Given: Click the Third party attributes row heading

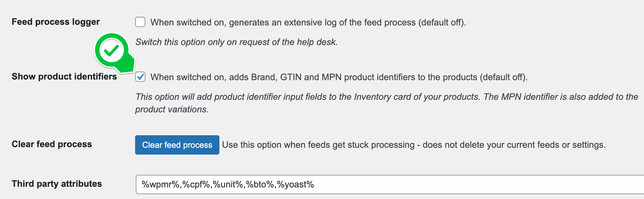Looking at the screenshot, I should click(x=57, y=184).
